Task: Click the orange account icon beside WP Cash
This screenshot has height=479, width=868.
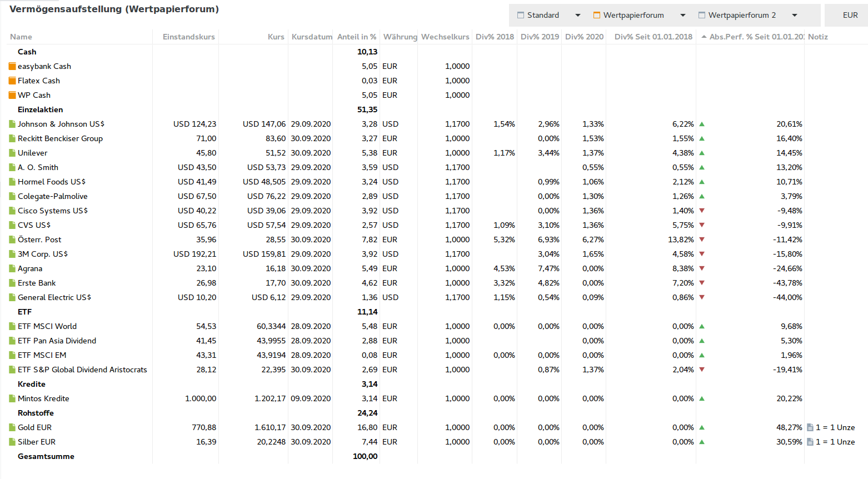Action: (x=12, y=95)
